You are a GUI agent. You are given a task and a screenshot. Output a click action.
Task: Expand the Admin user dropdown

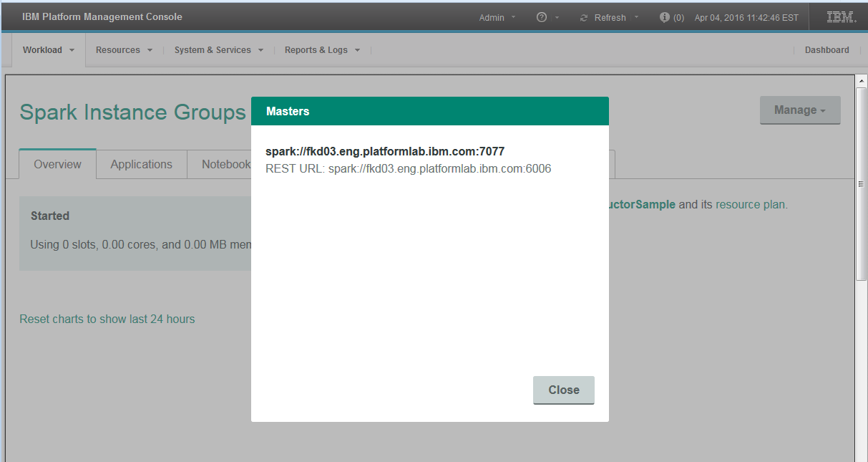tap(497, 17)
